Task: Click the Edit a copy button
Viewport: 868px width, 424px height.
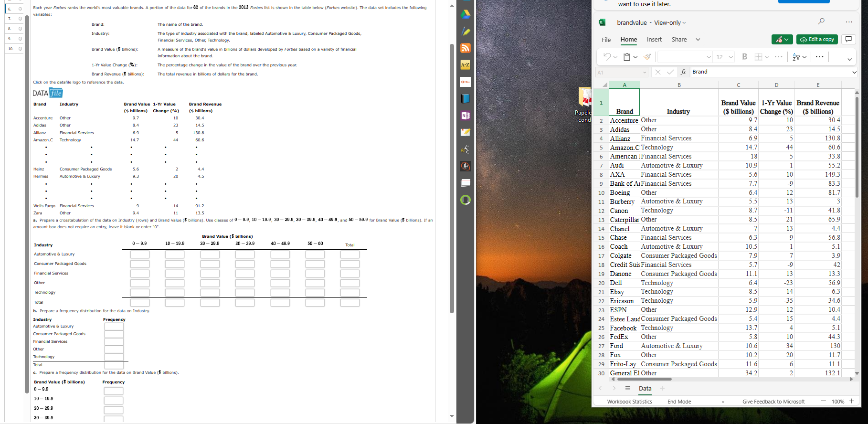Action: tap(817, 40)
